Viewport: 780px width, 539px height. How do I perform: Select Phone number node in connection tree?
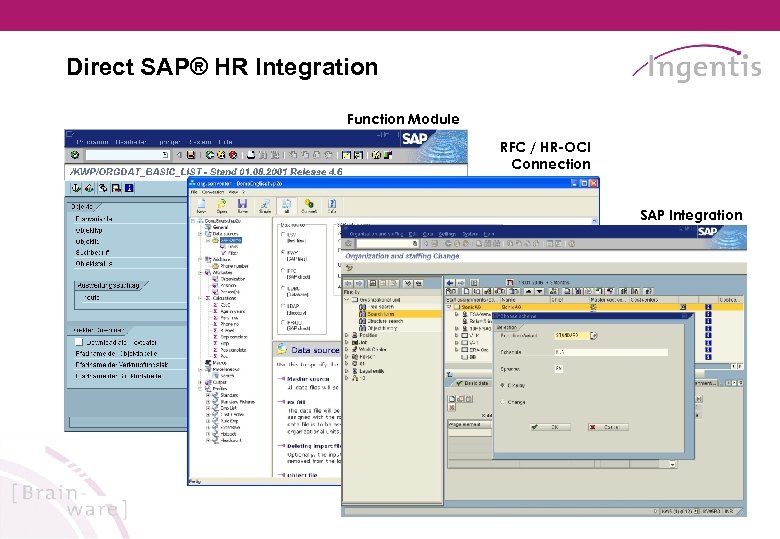(x=234, y=266)
